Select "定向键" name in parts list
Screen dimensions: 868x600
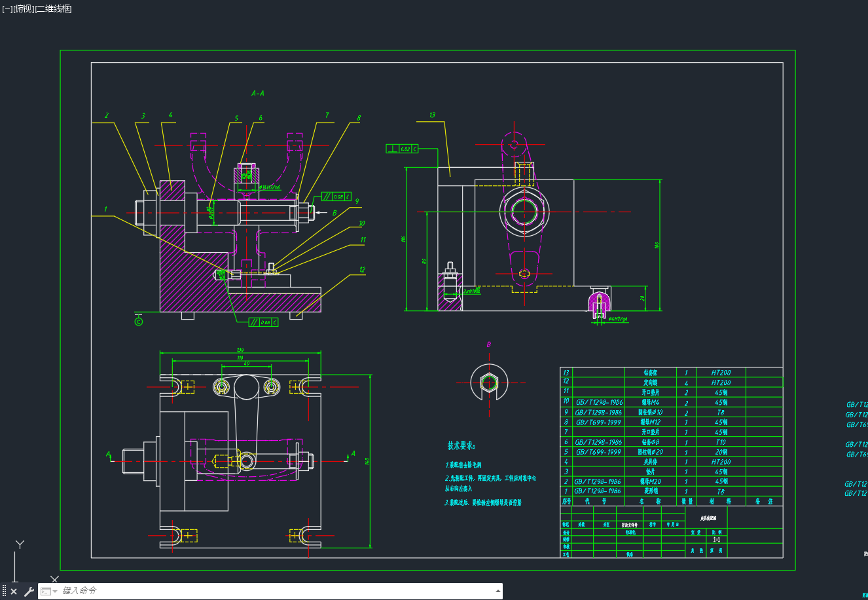(x=651, y=383)
